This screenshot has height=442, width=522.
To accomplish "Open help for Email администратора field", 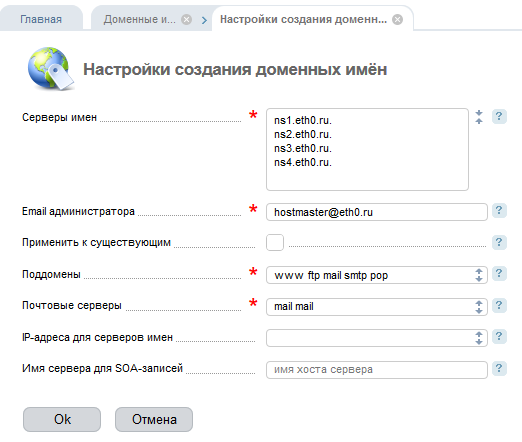I will (499, 211).
